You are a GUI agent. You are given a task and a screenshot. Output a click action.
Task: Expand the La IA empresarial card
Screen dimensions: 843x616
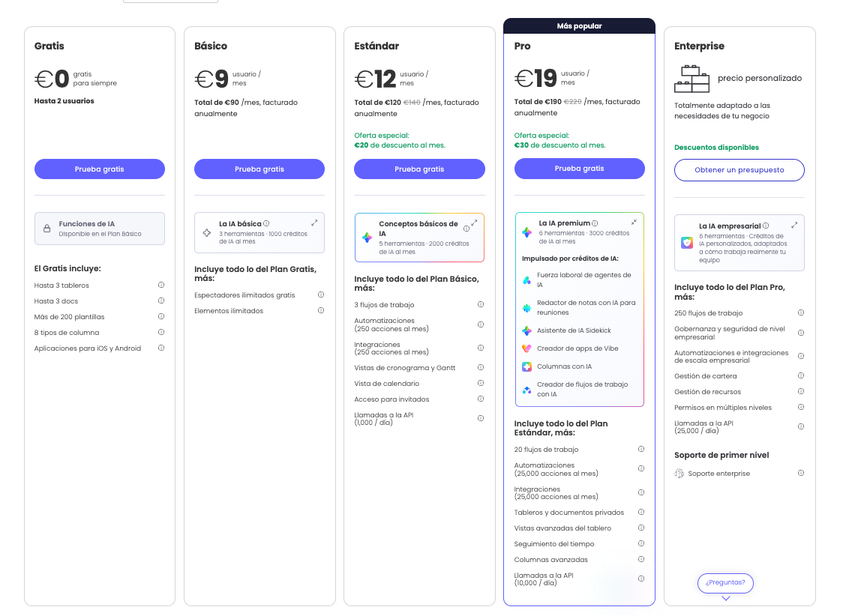(x=794, y=225)
